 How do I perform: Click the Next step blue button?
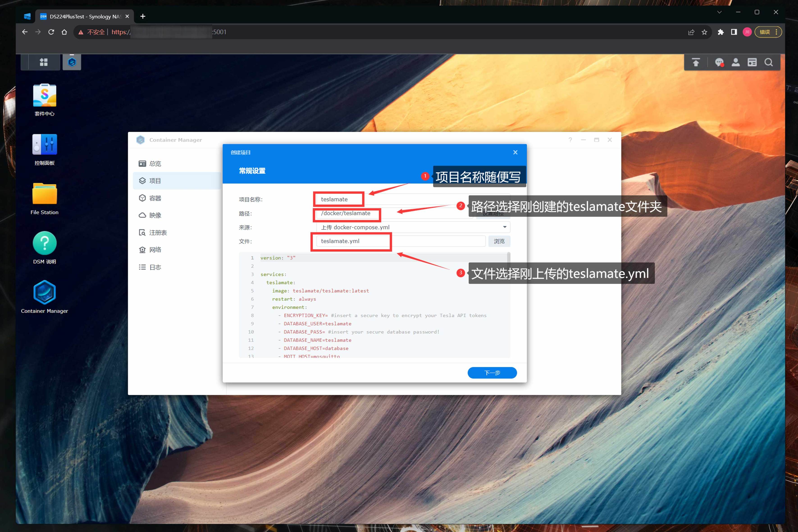coord(492,373)
